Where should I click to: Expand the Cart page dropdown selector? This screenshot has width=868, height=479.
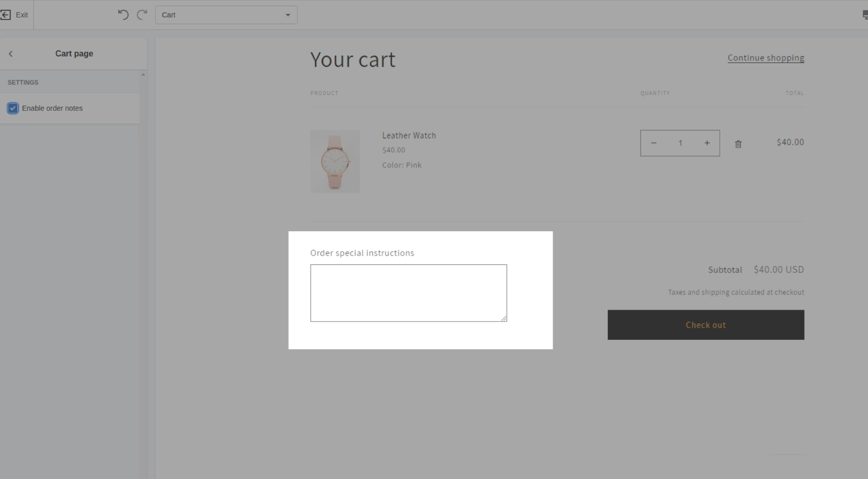[x=288, y=15]
